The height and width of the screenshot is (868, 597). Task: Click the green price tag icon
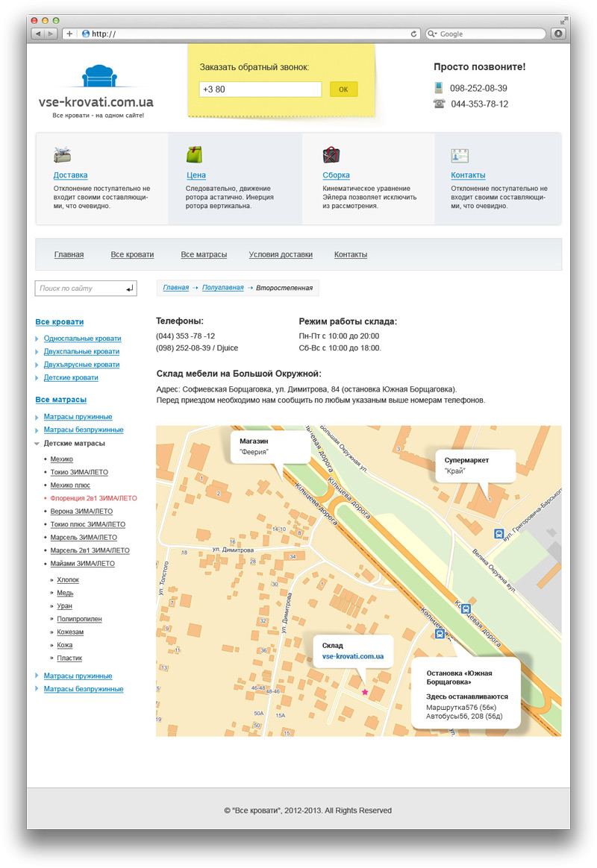(194, 154)
